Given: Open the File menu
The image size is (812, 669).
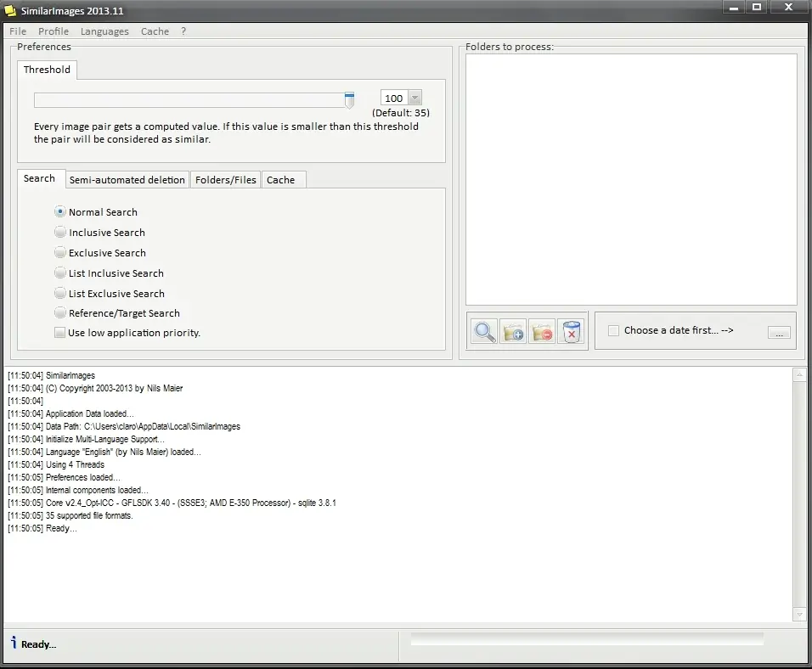Looking at the screenshot, I should click(18, 31).
